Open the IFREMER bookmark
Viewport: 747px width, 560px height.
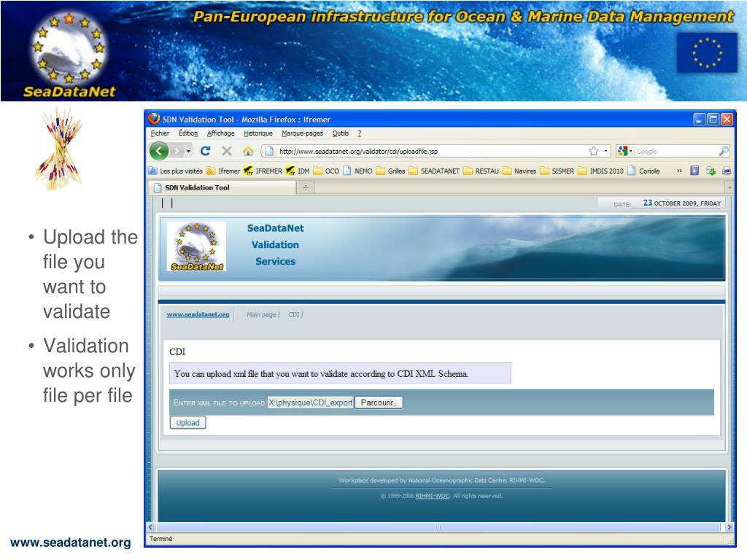point(263,171)
